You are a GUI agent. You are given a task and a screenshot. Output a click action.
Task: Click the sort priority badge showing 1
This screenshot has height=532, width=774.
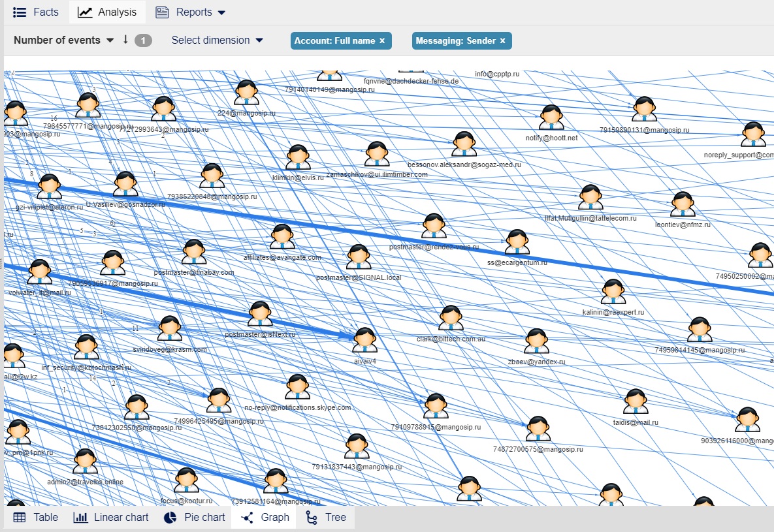click(x=143, y=40)
